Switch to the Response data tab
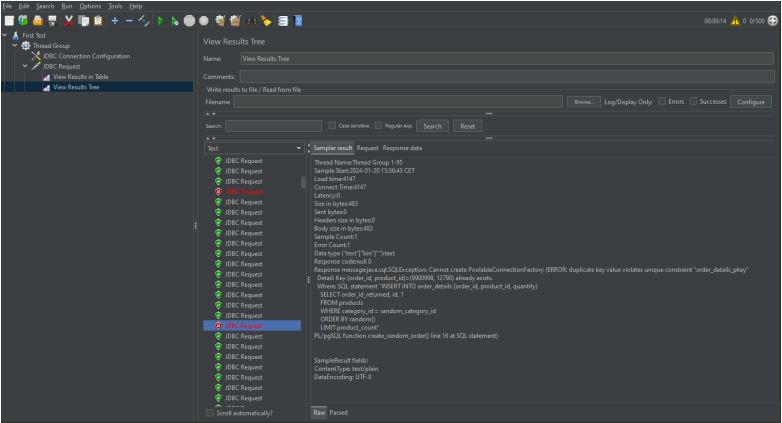The height and width of the screenshot is (423, 782). 403,148
